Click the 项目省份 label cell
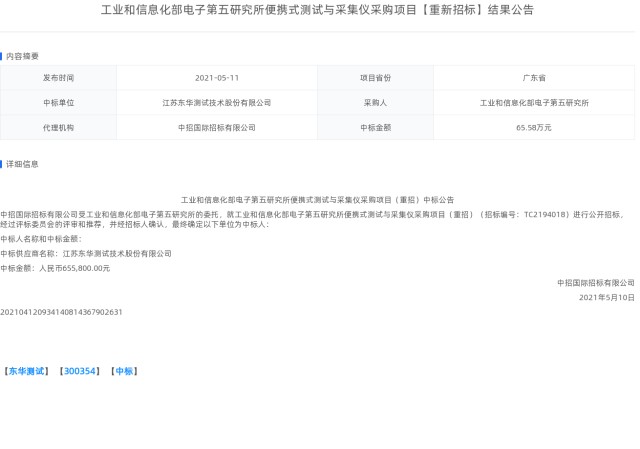 point(375,77)
